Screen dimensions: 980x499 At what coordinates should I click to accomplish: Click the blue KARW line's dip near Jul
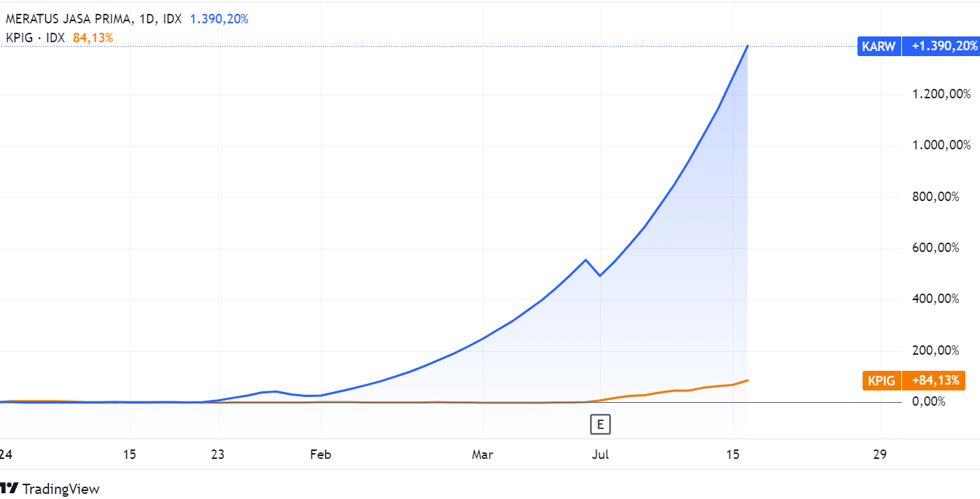[599, 275]
